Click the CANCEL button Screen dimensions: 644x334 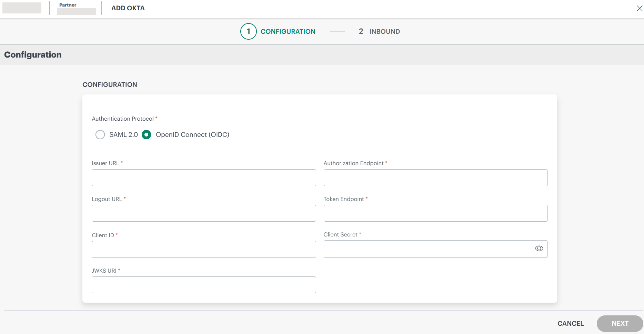570,323
